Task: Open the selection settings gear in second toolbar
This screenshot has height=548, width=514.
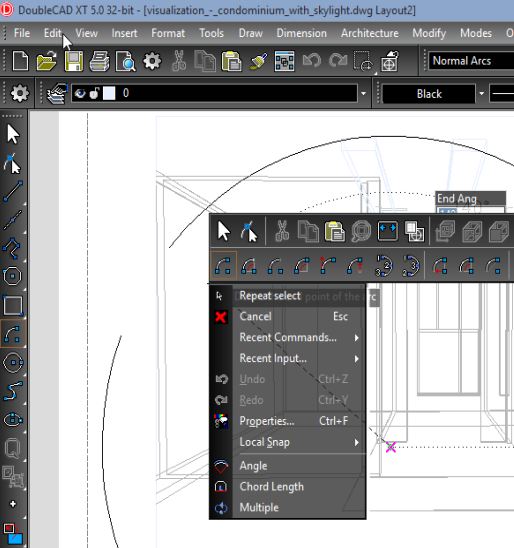Action: [x=19, y=93]
